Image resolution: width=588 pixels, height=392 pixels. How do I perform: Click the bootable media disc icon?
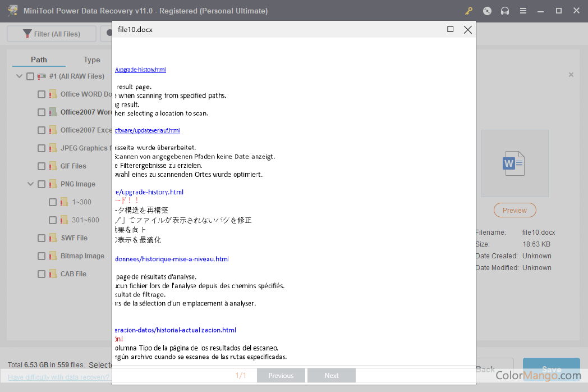(x=487, y=11)
